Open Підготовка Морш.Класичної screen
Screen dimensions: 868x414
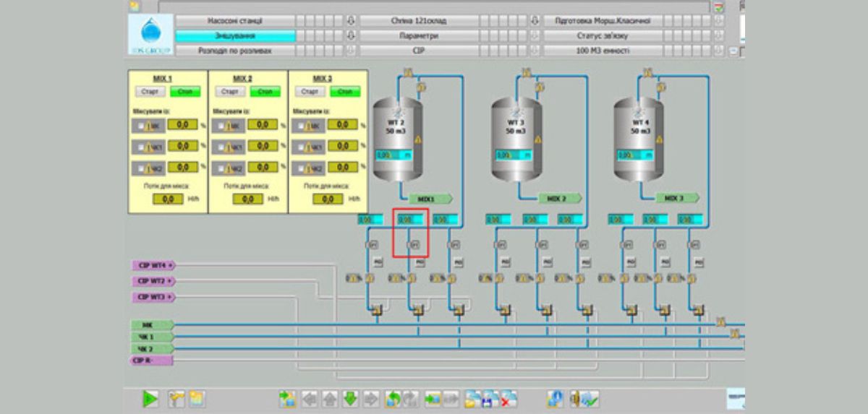(x=603, y=21)
